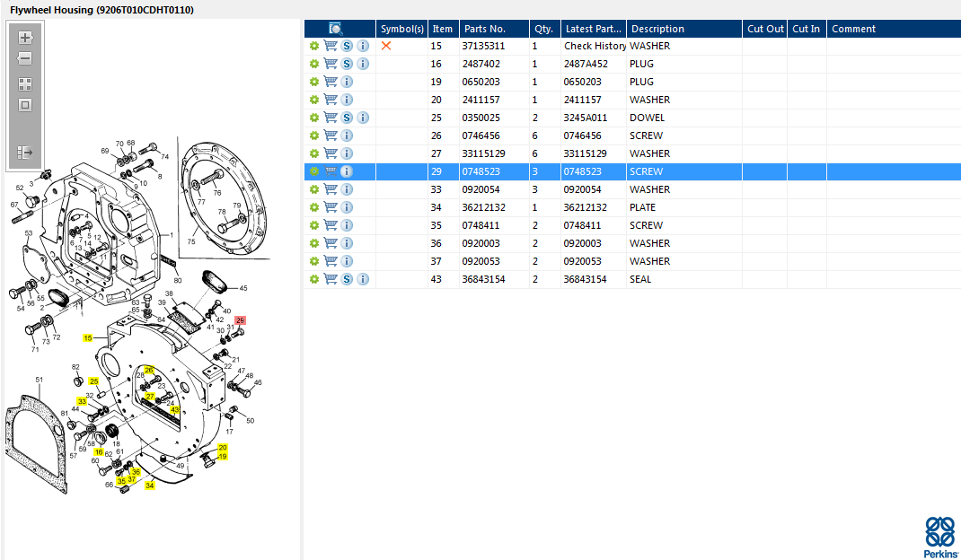Click the orange X symbol on item 15
961x560 pixels.
click(x=386, y=46)
